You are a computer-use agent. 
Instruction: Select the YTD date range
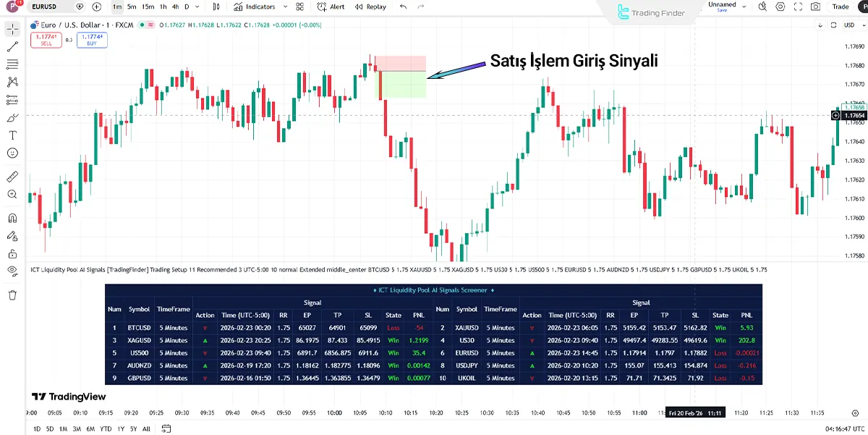tap(106, 428)
